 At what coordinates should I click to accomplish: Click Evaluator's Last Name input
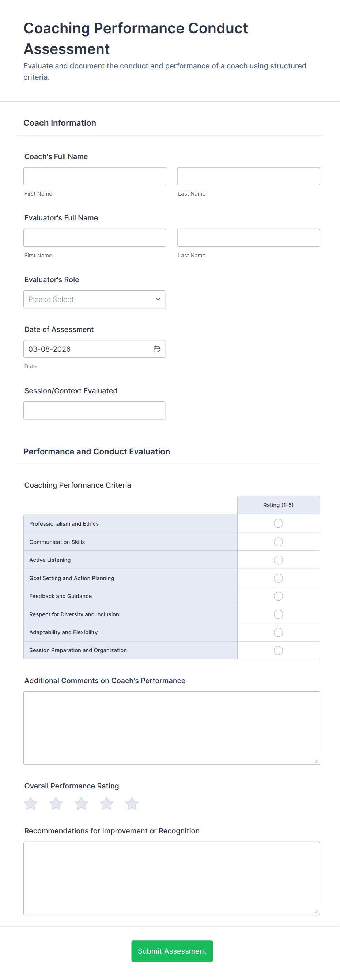(248, 238)
